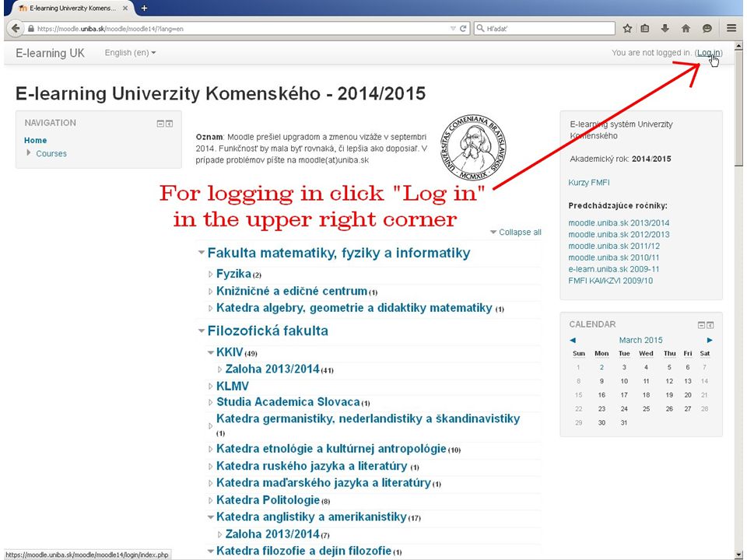Viewport: 747px width, 560px height.
Task: Open Katedra maďarského jazyka a literatúry
Action: (x=324, y=483)
